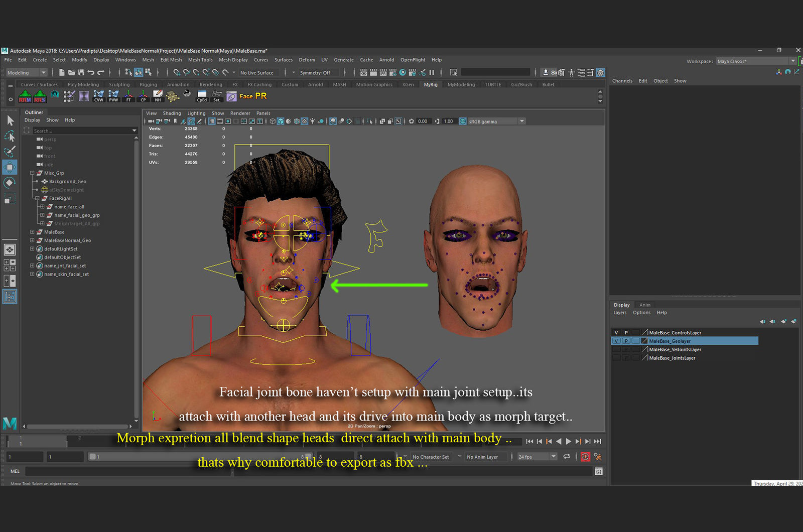Viewport: 803px width, 532px height.
Task: Run the Python script shelf icon
Action: [x=187, y=94]
